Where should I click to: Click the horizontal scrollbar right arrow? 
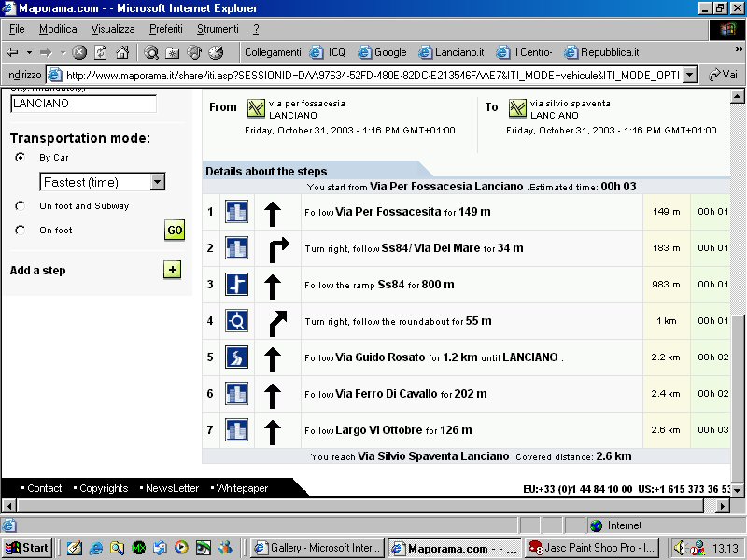[x=723, y=505]
